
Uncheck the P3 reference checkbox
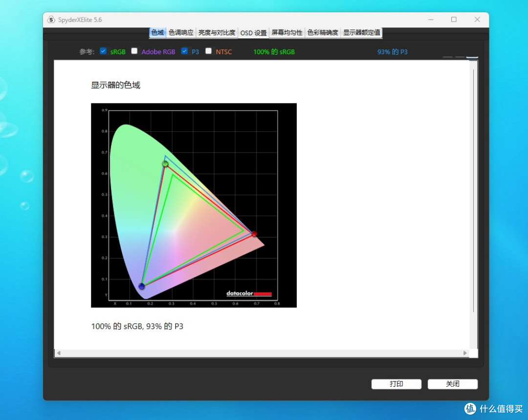point(184,51)
